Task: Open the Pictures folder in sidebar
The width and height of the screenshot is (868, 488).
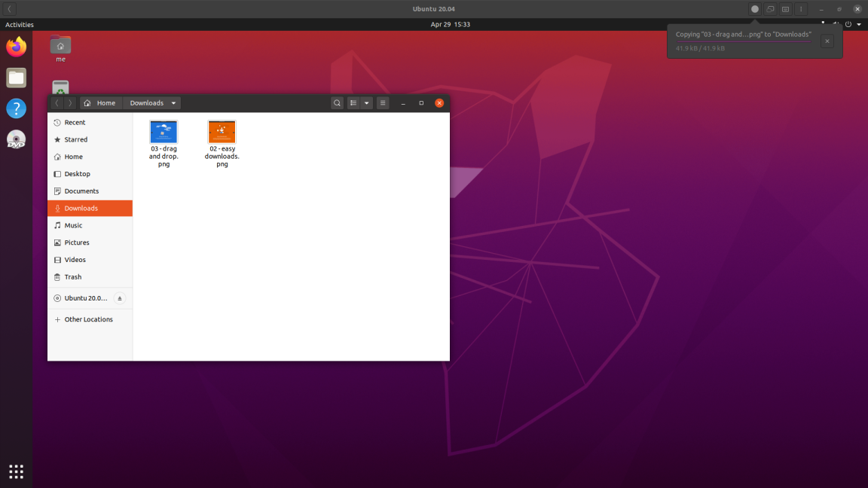Action: point(76,242)
